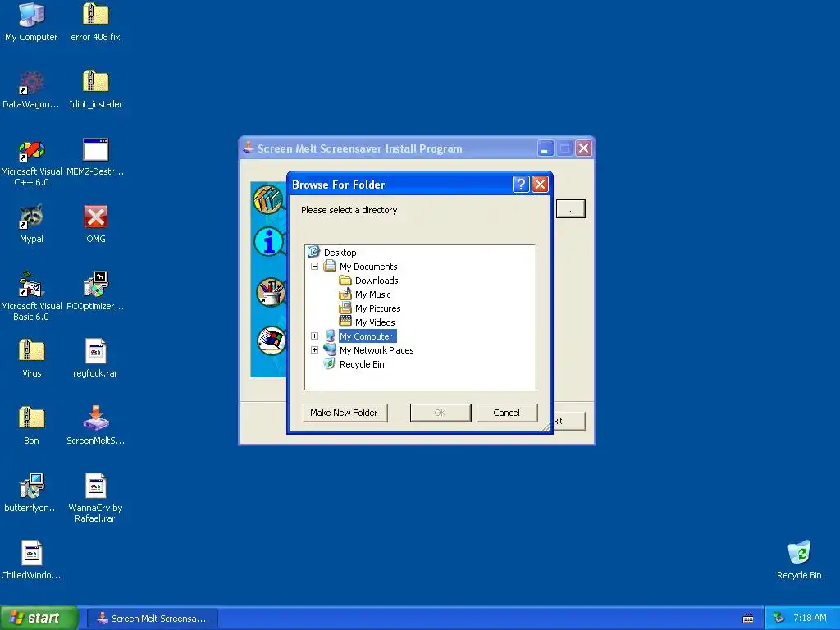Select Microsoft Visual Basic 6.0 shortcut
This screenshot has width=840, height=630.
point(31,296)
